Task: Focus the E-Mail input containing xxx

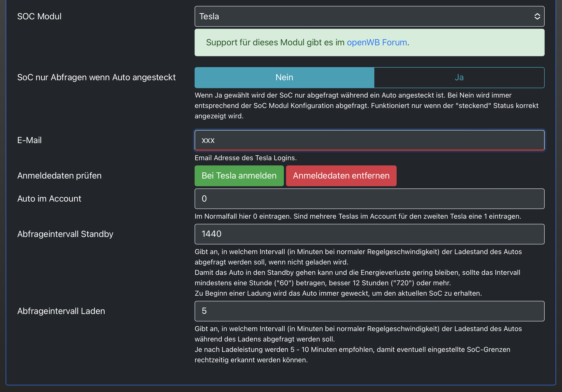Action: point(369,140)
